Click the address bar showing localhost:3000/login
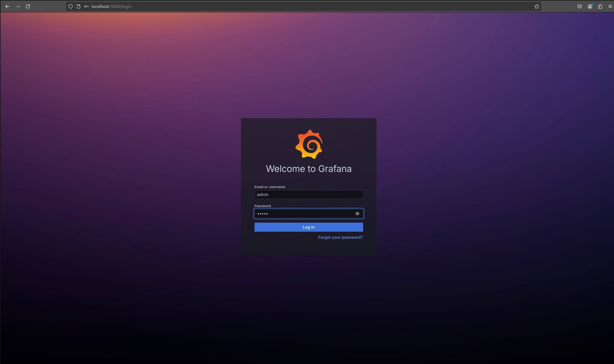This screenshot has height=364, width=614. [111, 6]
